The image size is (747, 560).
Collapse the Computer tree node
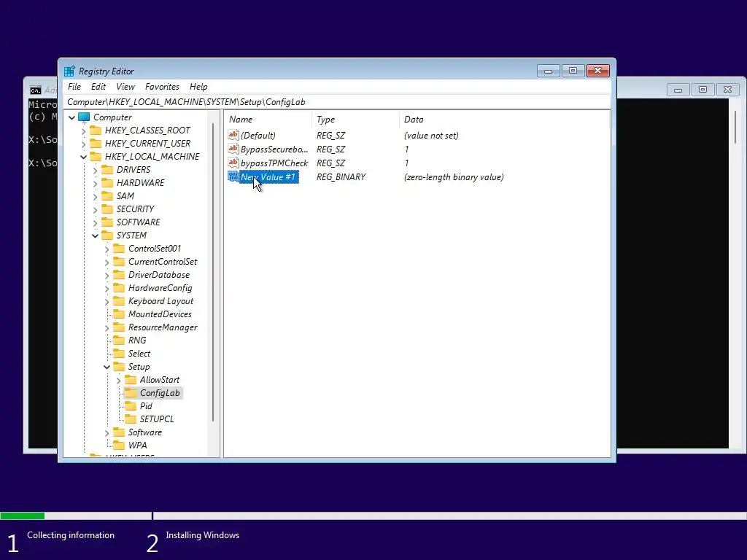click(x=72, y=117)
